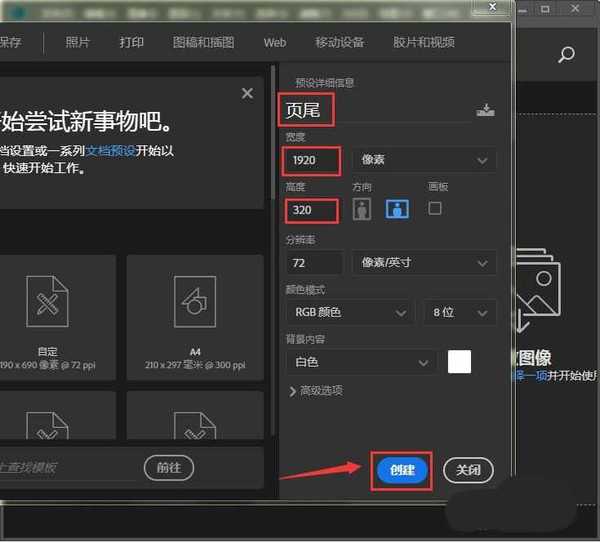600x543 pixels.
Task: Select portrait orientation icon
Action: 361,208
